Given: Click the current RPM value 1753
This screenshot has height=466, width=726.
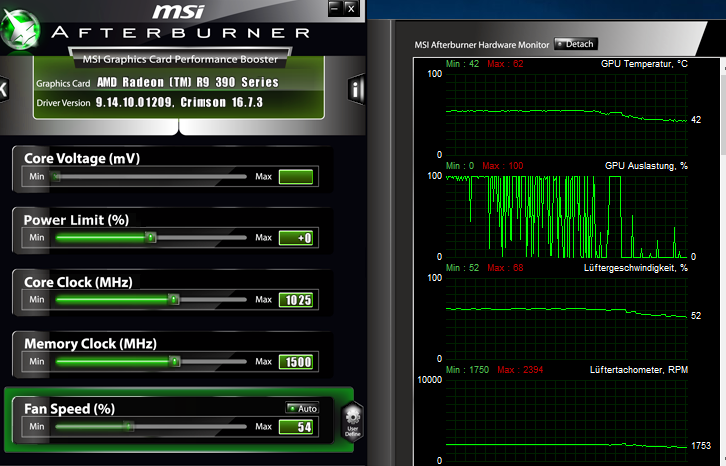Looking at the screenshot, I should (x=701, y=446).
